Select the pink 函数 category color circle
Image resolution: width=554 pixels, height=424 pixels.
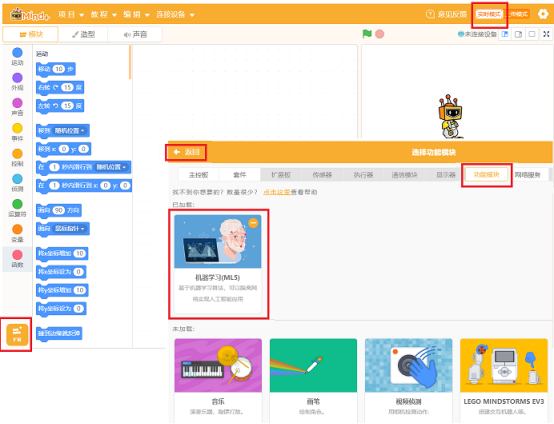[x=17, y=255]
